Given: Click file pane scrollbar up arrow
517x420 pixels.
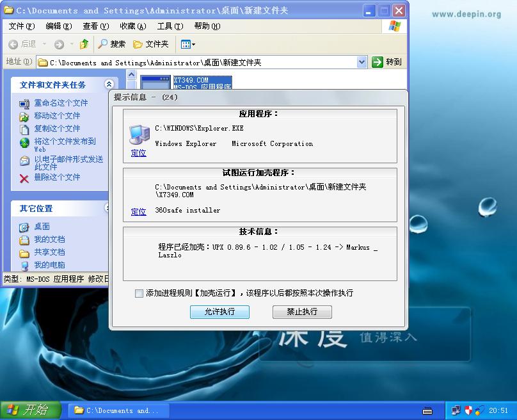Looking at the screenshot, I should click(x=132, y=74).
